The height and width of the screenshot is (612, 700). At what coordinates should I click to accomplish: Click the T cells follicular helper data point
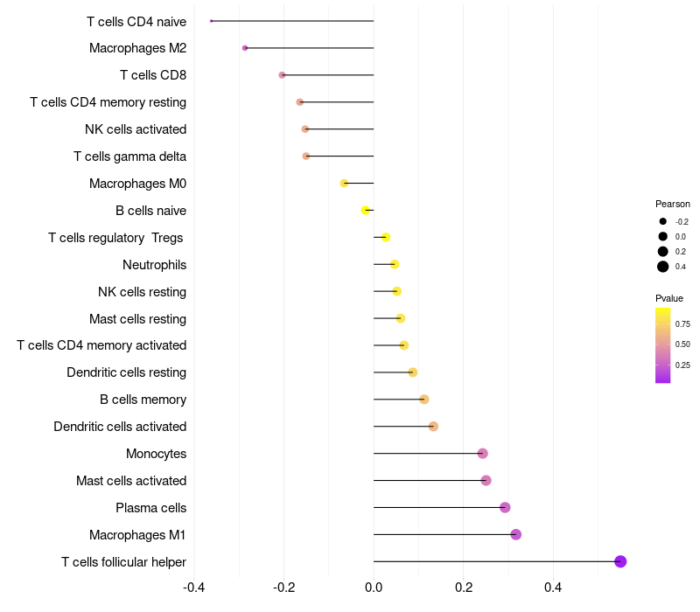click(x=620, y=561)
